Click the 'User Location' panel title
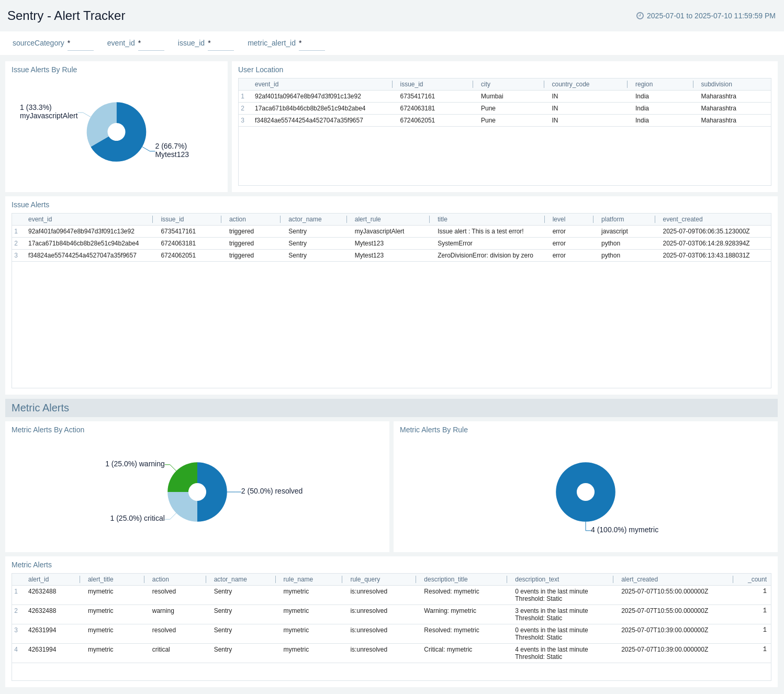Image resolution: width=784 pixels, height=694 pixels. (261, 70)
